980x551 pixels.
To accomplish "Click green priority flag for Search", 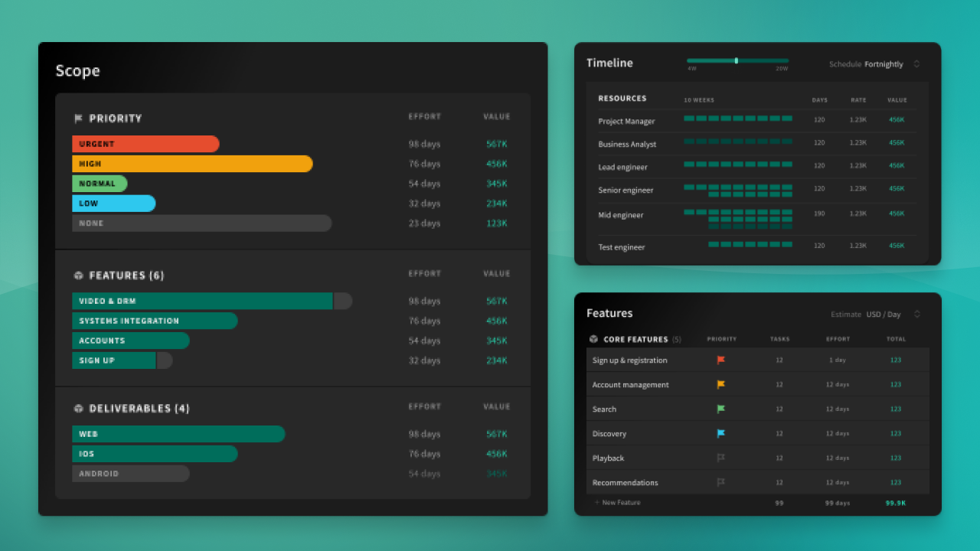I will tap(720, 409).
